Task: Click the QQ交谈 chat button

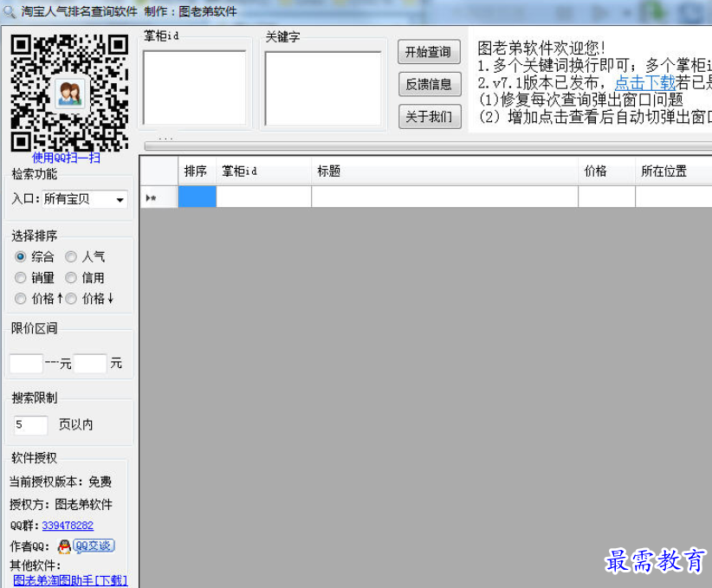Action: pos(94,546)
